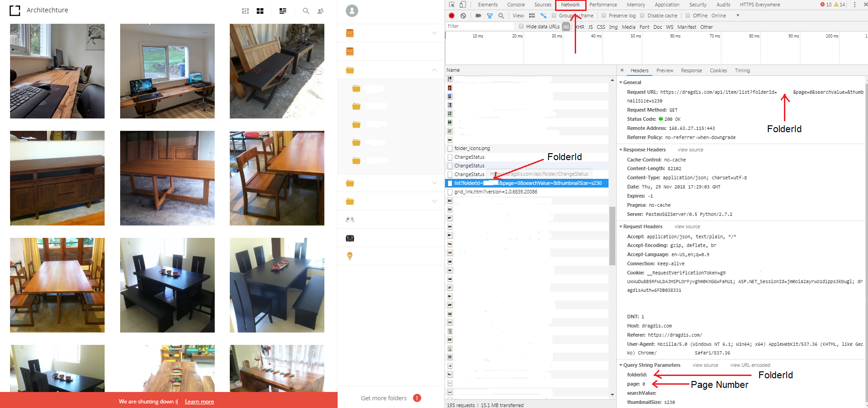868x408 pixels.
Task: Open the DevTools three-dot menu
Action: click(855, 5)
